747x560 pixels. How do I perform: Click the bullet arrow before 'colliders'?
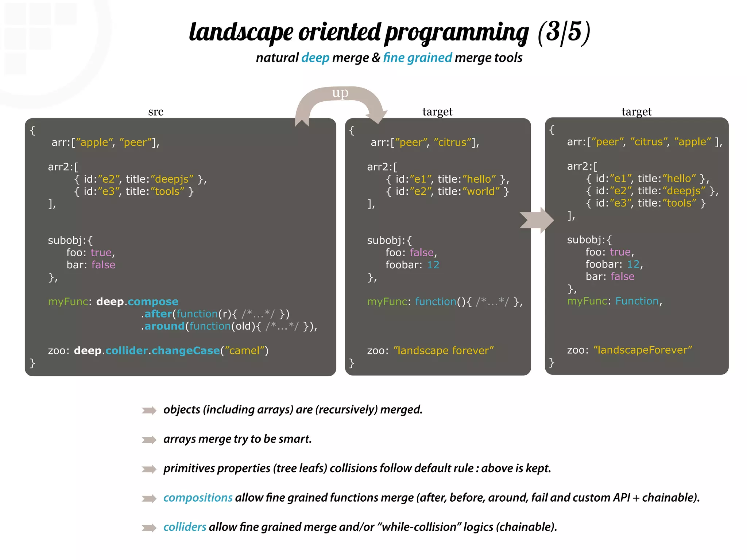(x=149, y=528)
